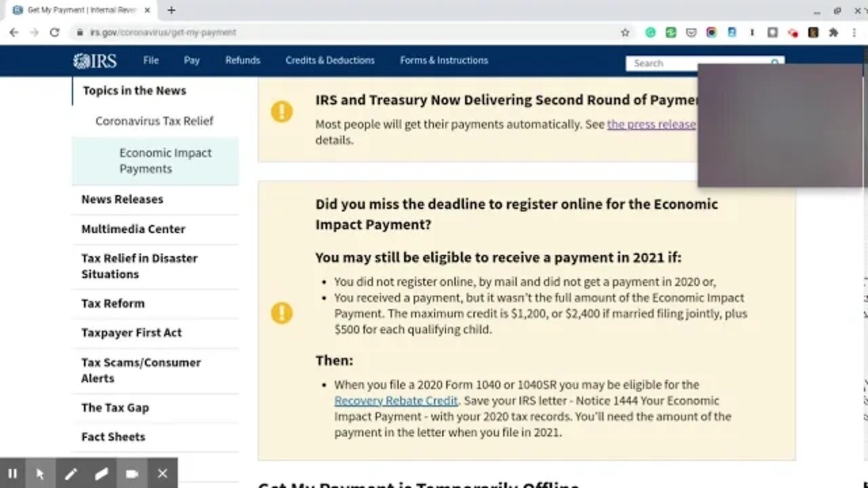This screenshot has width=868, height=488.
Task: Select the eraser tool in recorder bar
Action: tap(101, 474)
